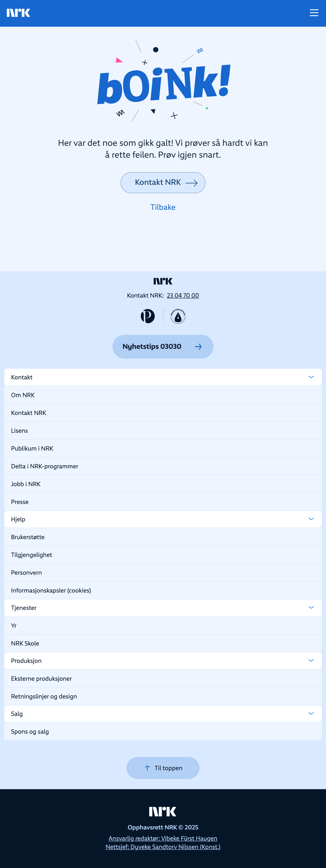Open Publikum i NRK
Screen dimensions: 326x868
163,448
